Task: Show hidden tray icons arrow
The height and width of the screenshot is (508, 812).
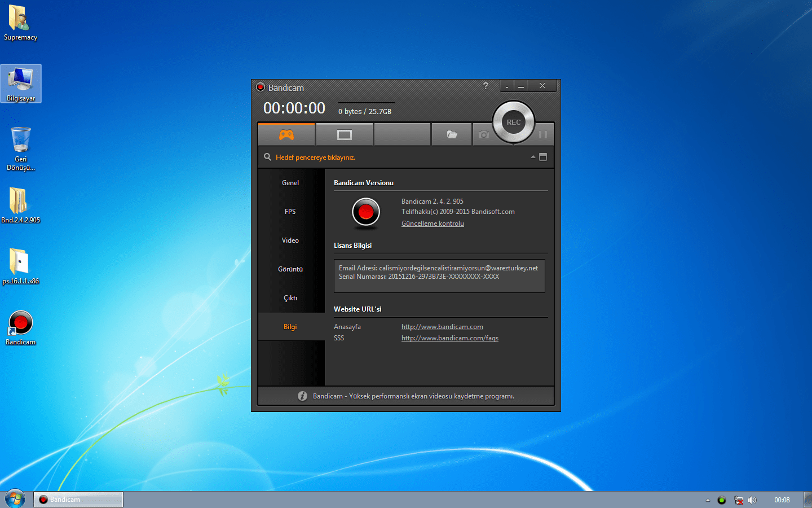Action: pyautogui.click(x=708, y=500)
